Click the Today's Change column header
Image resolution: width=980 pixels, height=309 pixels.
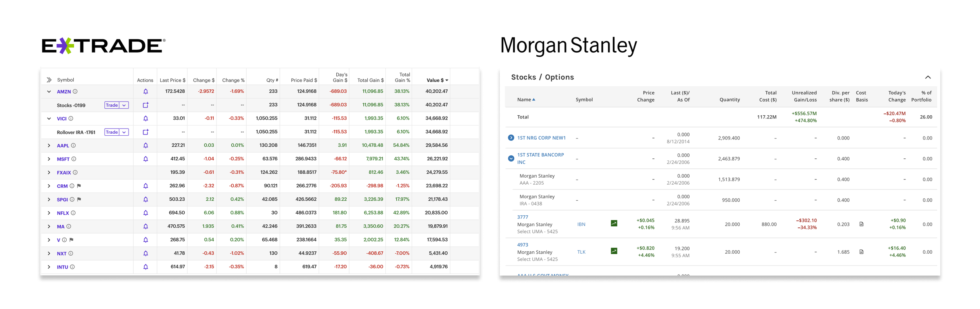click(x=897, y=96)
